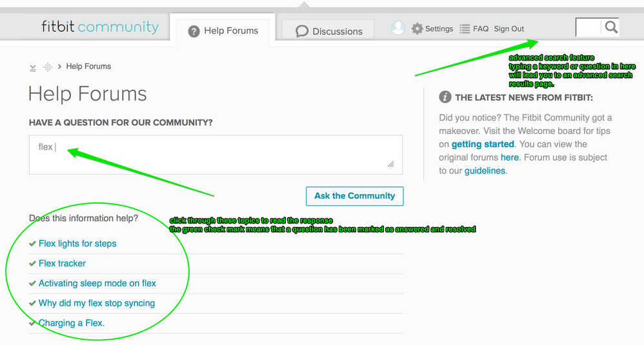Viewport: 644px width, 345px height.
Task: Click the text area resize handle
Action: point(391,164)
